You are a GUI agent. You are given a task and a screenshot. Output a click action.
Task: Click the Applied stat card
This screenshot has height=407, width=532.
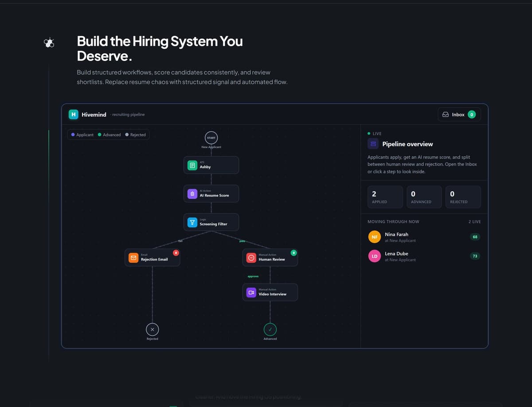[x=385, y=197]
